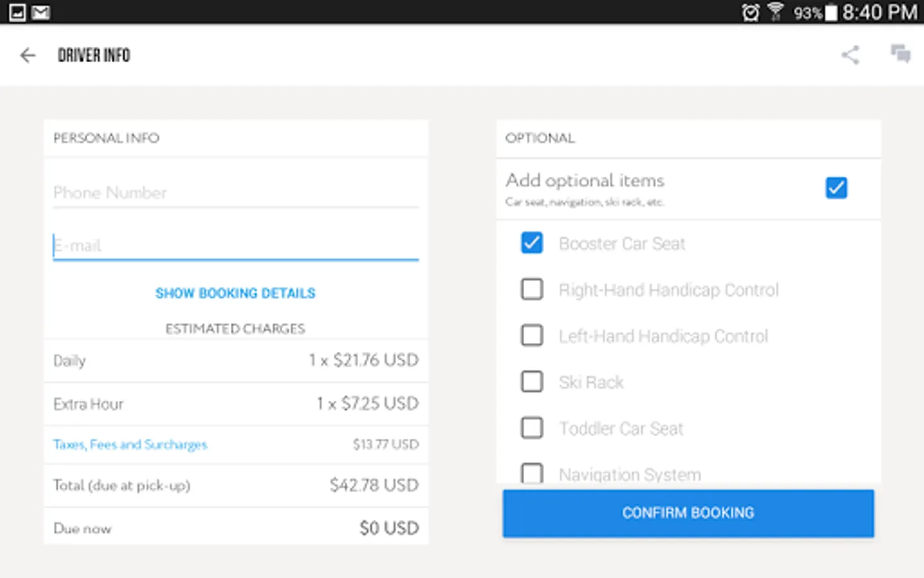Focus the Phone Number field

click(235, 193)
